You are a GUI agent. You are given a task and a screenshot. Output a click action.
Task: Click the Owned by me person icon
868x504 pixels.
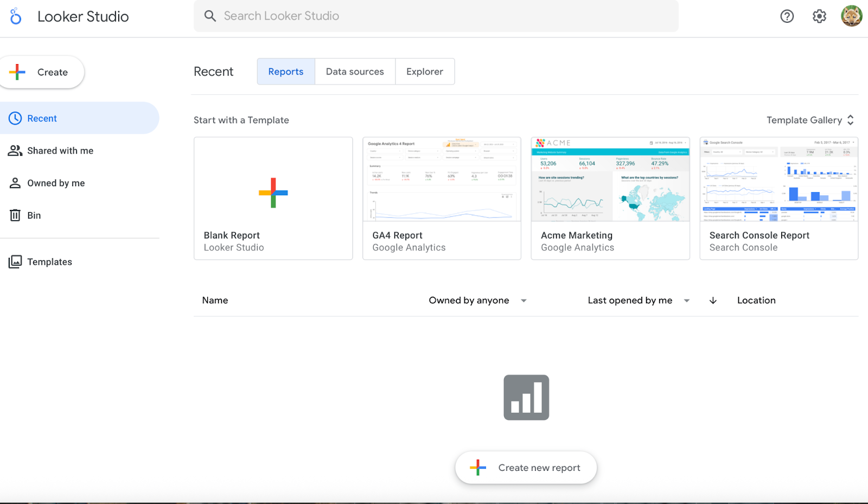pyautogui.click(x=15, y=183)
